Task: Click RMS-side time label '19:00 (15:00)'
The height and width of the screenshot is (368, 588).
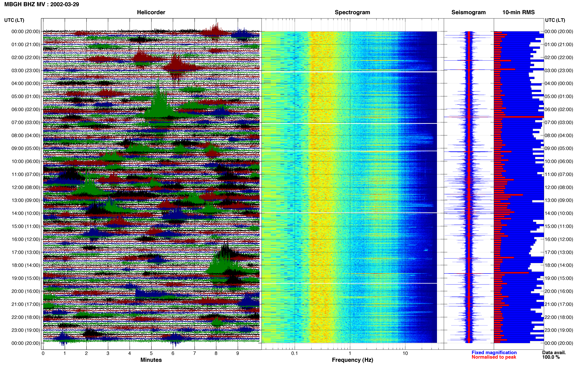Action: pyautogui.click(x=559, y=278)
